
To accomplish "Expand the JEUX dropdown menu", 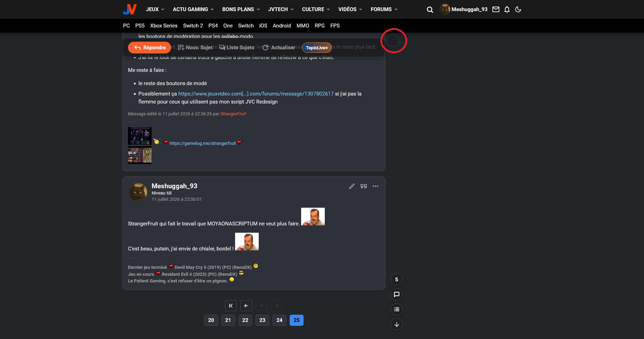I will point(155,9).
